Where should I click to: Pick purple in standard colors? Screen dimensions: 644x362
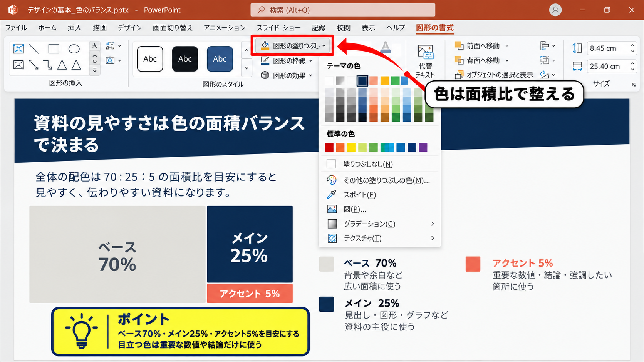pos(423,147)
